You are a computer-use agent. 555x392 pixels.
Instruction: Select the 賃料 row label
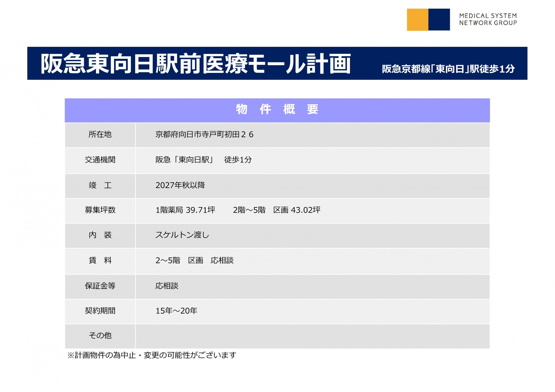pyautogui.click(x=100, y=260)
